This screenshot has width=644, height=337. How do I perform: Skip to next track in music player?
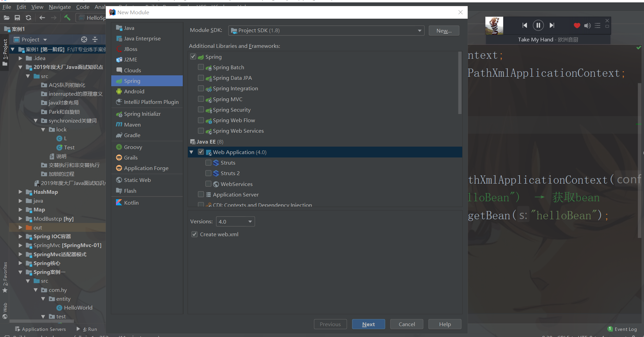(552, 25)
